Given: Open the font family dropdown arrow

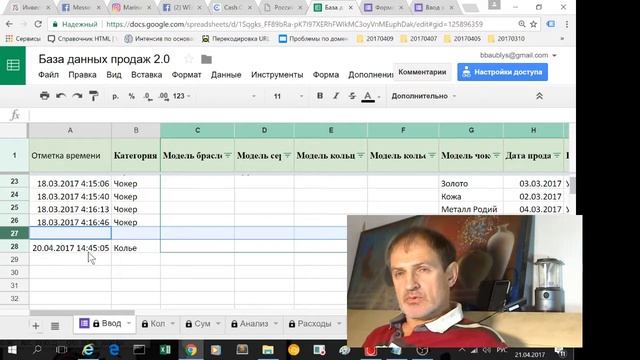Looking at the screenshot, I should click(253, 96).
